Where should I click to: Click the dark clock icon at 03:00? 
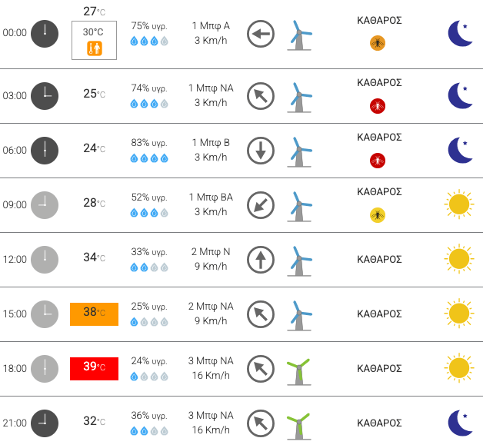tap(45, 96)
